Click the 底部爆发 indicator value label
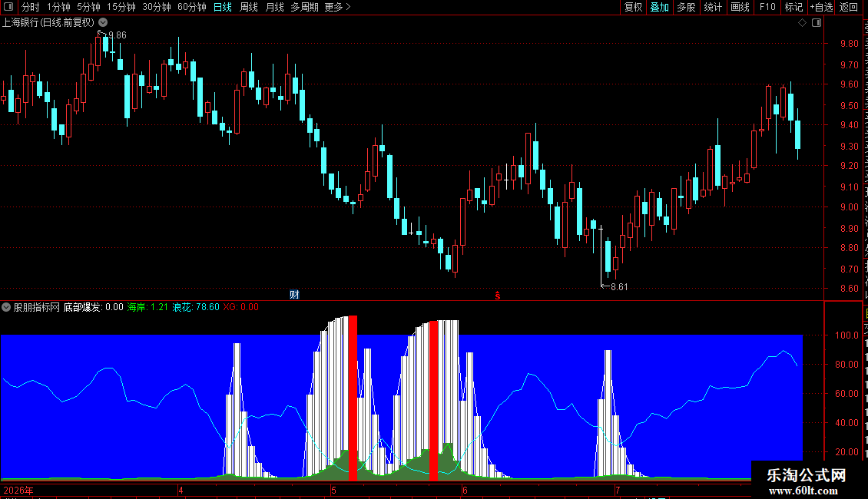 tap(94, 307)
